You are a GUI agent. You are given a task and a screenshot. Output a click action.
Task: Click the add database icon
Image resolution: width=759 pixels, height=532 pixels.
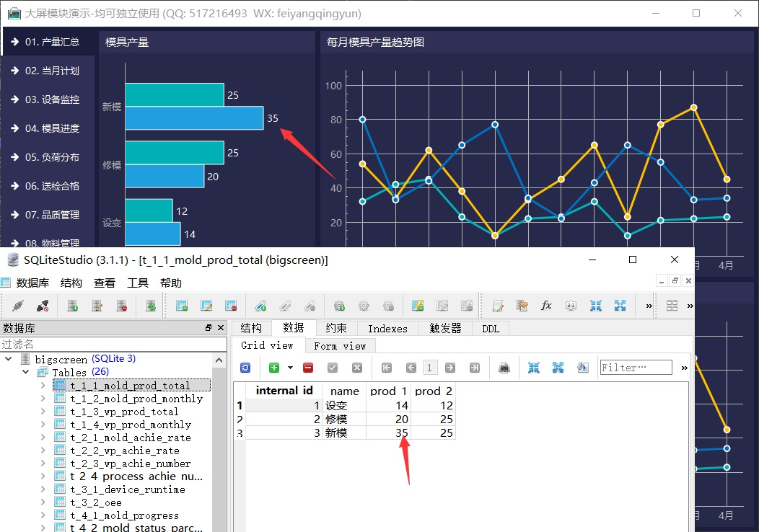click(x=72, y=306)
